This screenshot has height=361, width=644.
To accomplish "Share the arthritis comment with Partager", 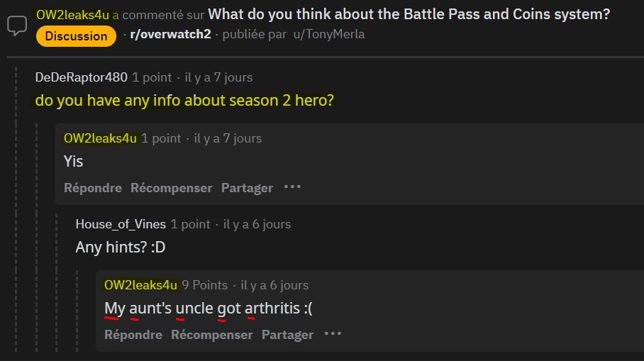I will [287, 335].
